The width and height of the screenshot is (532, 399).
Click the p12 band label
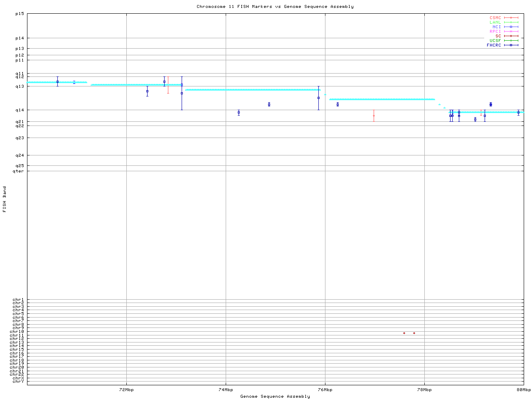click(x=20, y=55)
